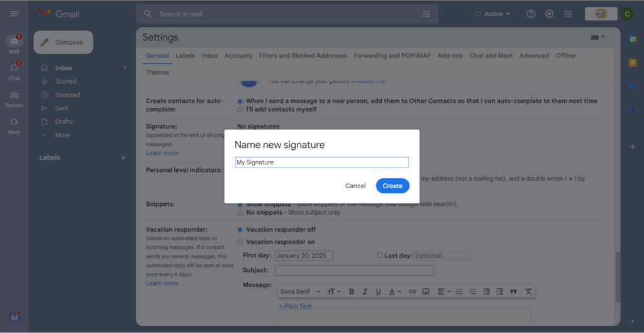
Task: Switch to the Labels tab
Action: click(186, 55)
